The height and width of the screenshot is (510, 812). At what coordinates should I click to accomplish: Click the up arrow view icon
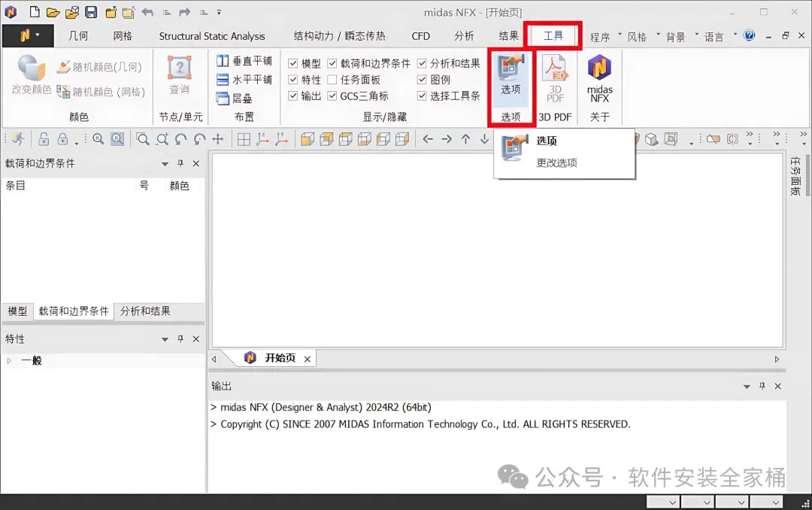[x=465, y=139]
